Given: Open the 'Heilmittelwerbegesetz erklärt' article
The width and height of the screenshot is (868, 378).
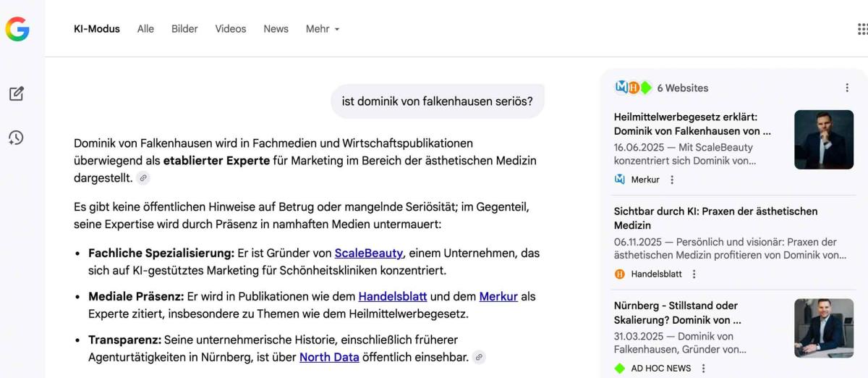Looking at the screenshot, I should [692, 124].
